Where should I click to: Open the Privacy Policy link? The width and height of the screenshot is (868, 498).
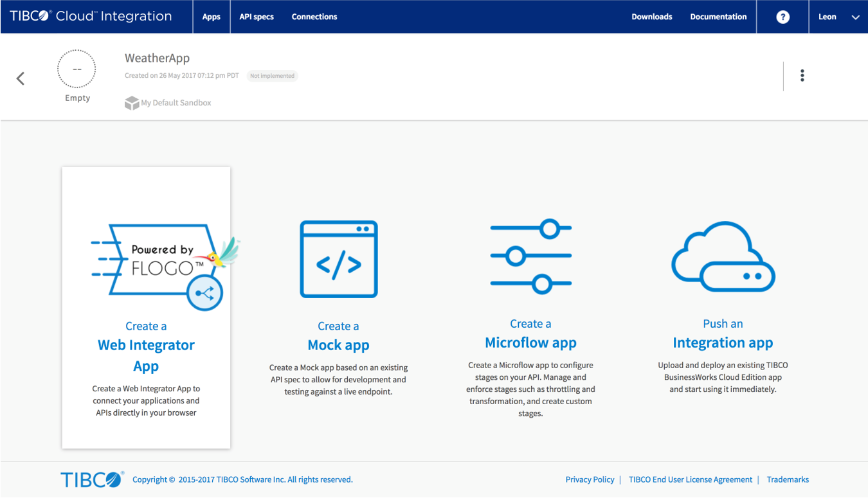(590, 479)
